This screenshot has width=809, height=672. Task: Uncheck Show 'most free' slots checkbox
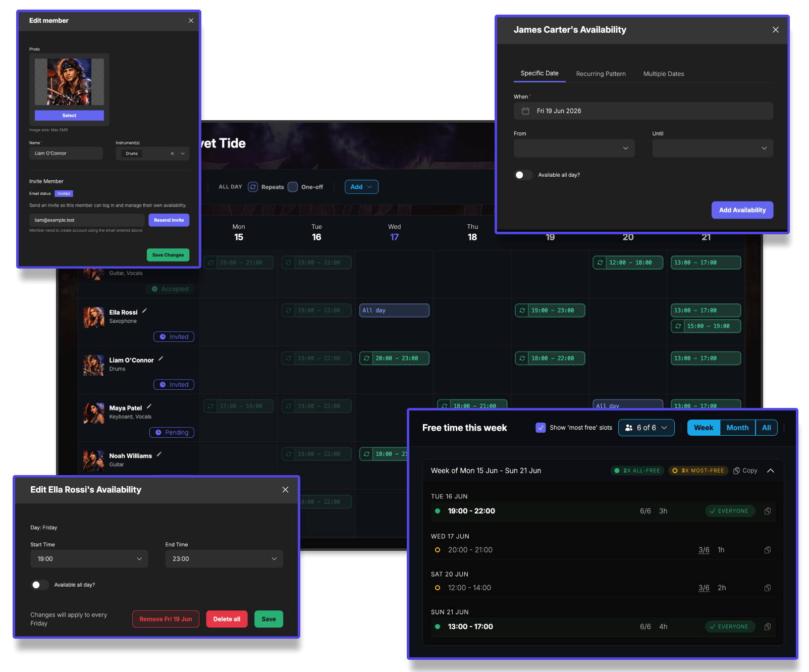pyautogui.click(x=541, y=428)
